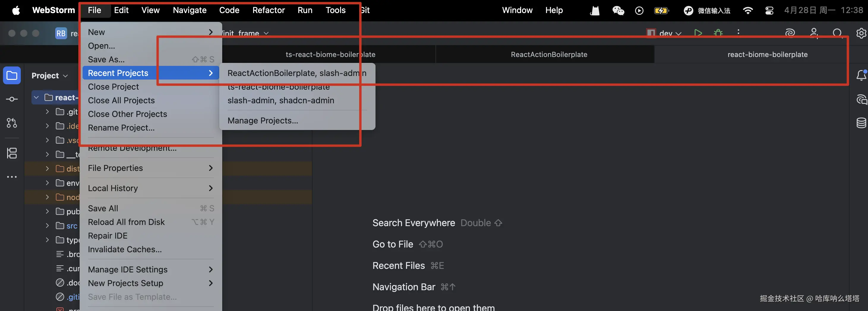The image size is (868, 311).
Task: Click Rename Project... menu entry
Action: coord(151,128)
